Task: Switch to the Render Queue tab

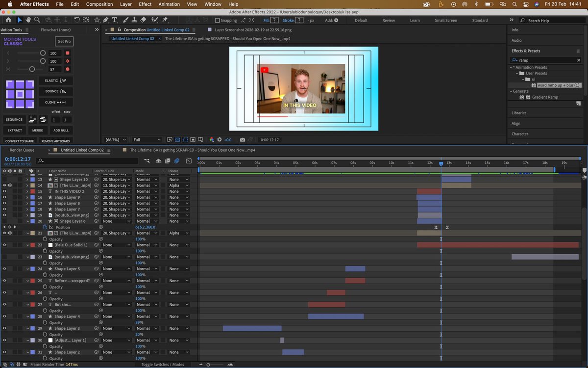Action: pos(22,150)
